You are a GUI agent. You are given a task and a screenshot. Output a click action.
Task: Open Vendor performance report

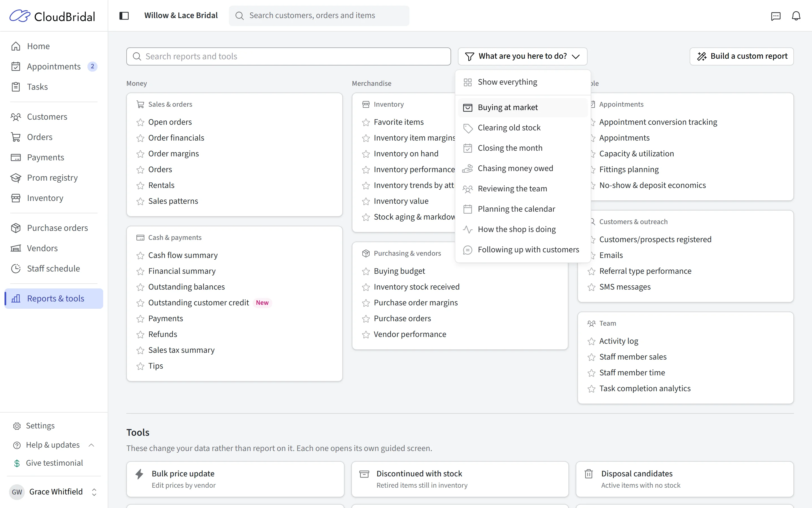tap(410, 334)
